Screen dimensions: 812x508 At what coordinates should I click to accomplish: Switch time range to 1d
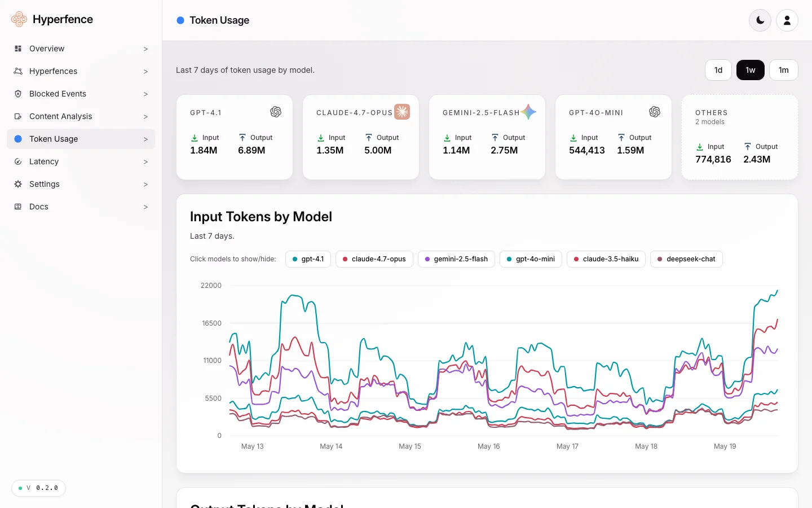click(x=718, y=70)
